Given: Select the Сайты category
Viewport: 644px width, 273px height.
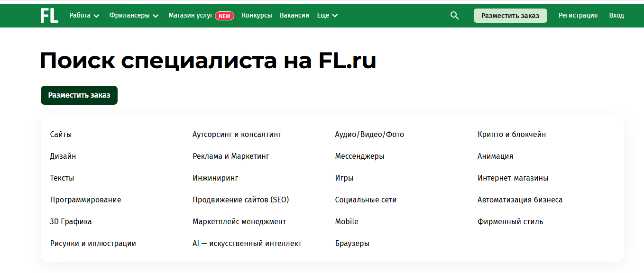Looking at the screenshot, I should [x=61, y=135].
